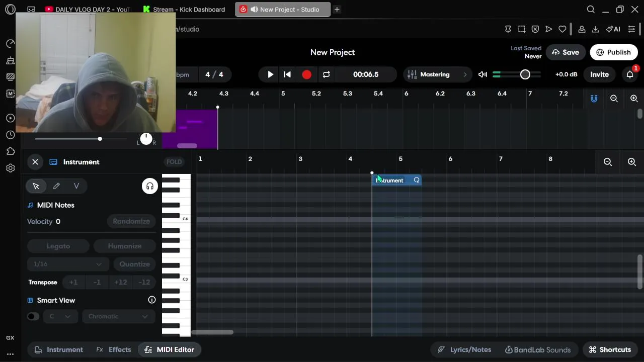Zoom in the MIDI editor grid

[x=632, y=162]
